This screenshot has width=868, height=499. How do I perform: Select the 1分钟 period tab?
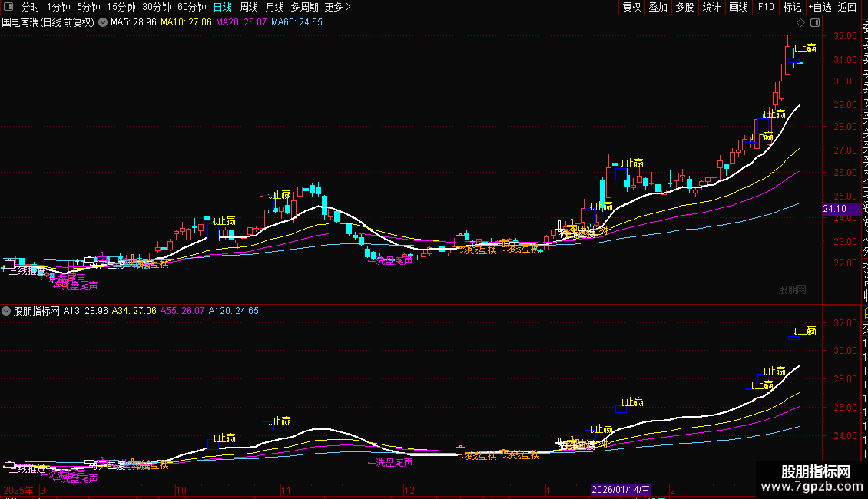coord(58,7)
